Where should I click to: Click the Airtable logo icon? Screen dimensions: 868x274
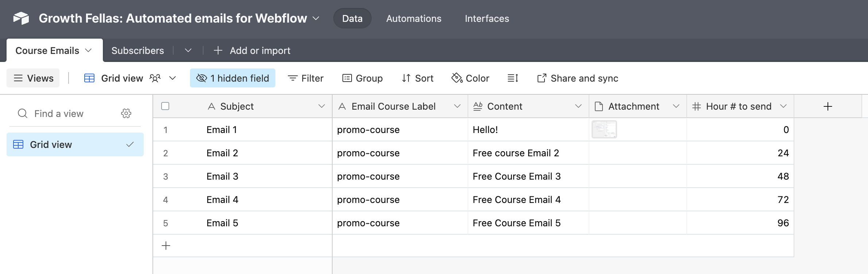[x=21, y=18]
